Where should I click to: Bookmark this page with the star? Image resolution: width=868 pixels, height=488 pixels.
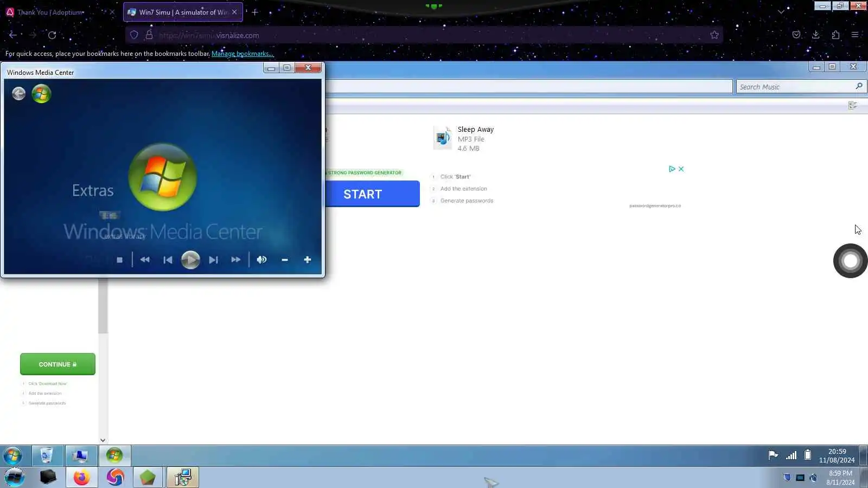(x=714, y=35)
